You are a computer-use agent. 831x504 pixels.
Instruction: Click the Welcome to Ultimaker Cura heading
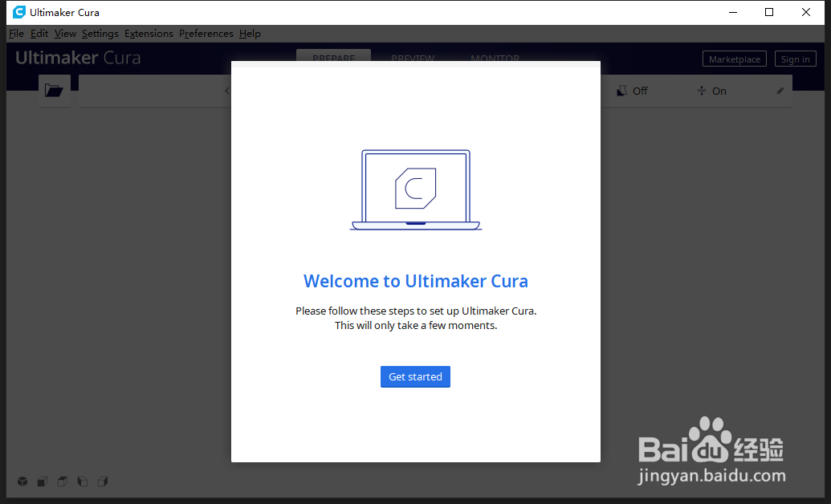[x=416, y=281]
